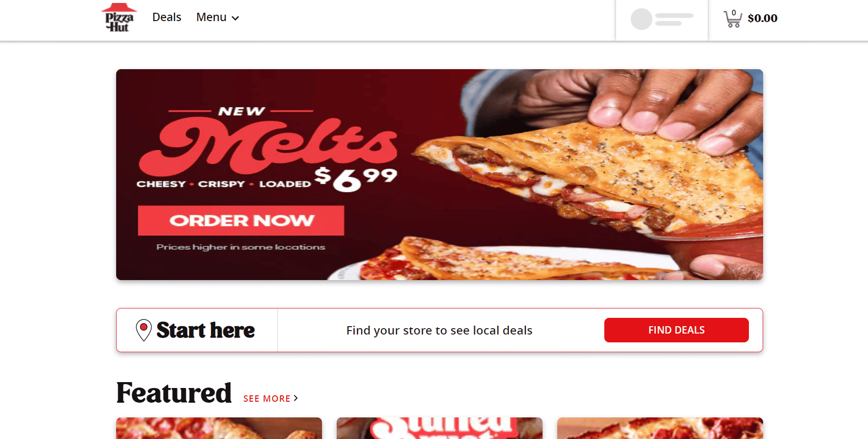Click the user avatar placeholder
Viewport: 868px width, 439px height.
[641, 19]
